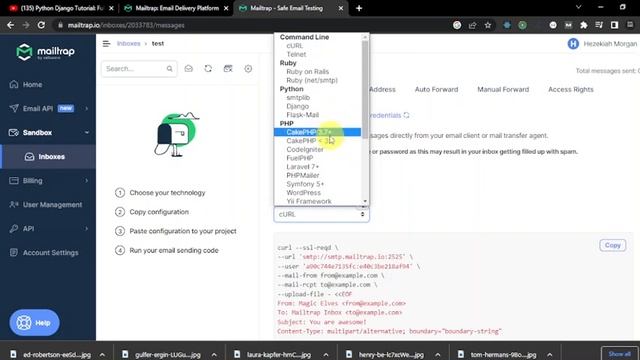This screenshot has height=360, width=640.
Task: Open options for ed-robertson download
Action: tap(102, 355)
